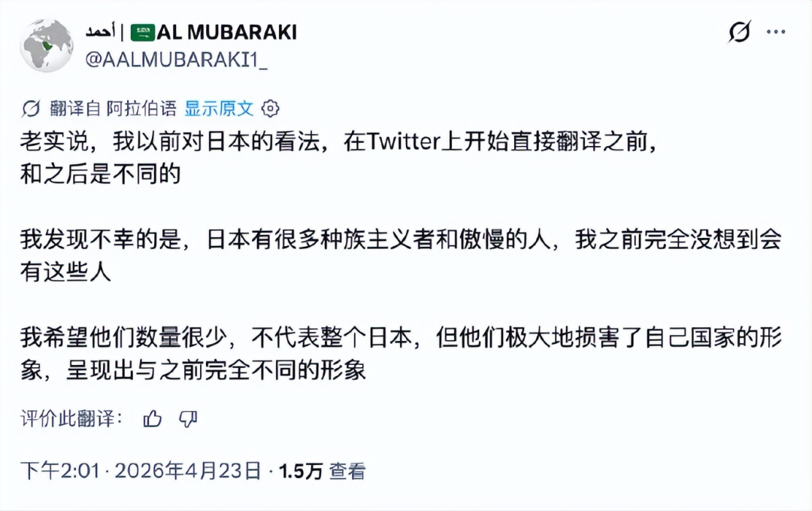Screen dimensions: 812x511
Task: Click the Saudi flag emoji in name
Action: [141, 32]
